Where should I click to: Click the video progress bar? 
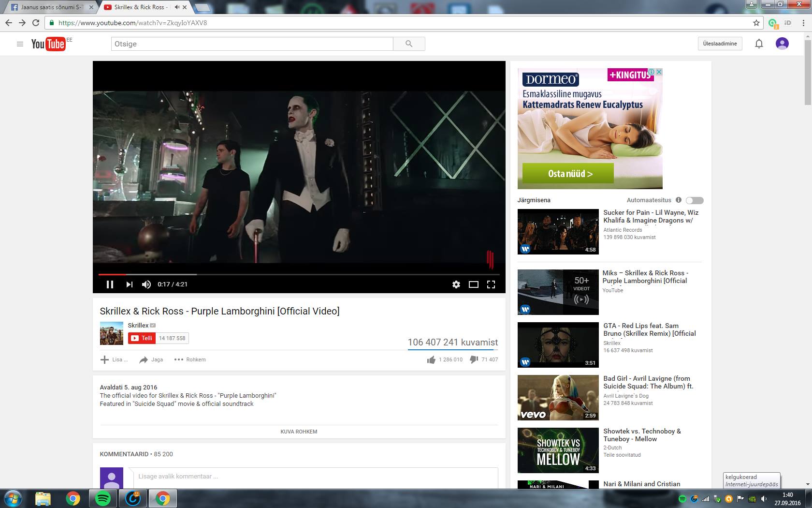[299, 274]
